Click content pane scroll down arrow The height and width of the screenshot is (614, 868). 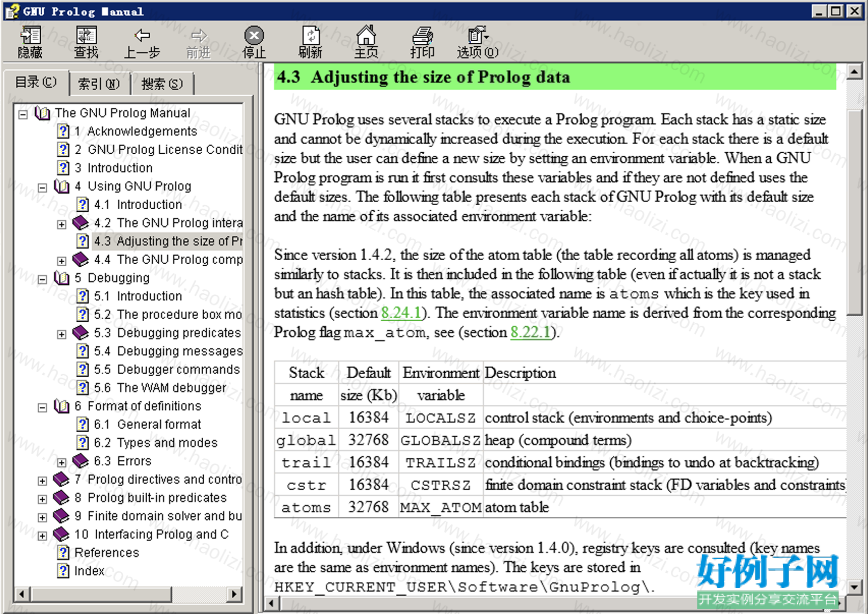point(854,587)
